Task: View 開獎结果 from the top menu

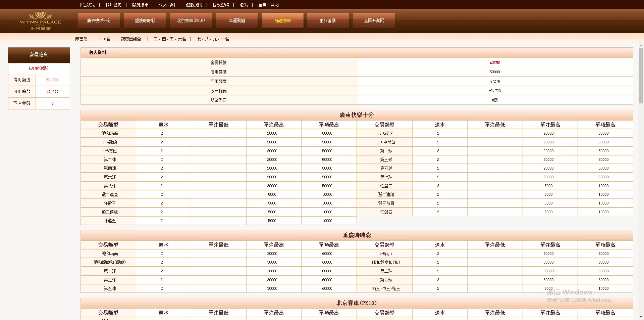Action: click(140, 5)
